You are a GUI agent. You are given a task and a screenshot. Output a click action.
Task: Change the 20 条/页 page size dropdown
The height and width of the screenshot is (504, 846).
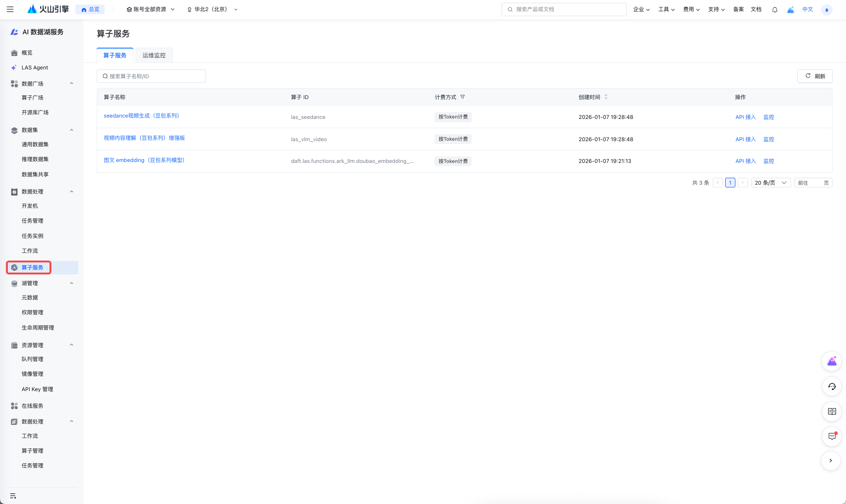tap(771, 183)
